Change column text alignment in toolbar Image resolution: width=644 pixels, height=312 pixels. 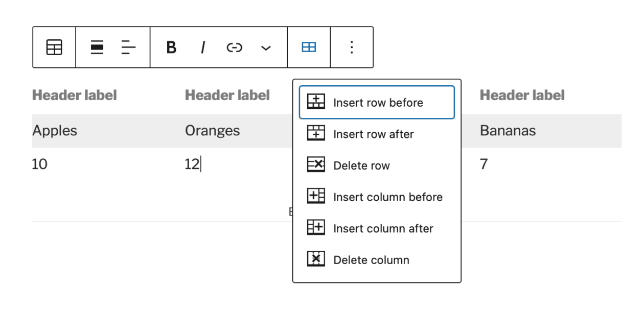pos(128,47)
